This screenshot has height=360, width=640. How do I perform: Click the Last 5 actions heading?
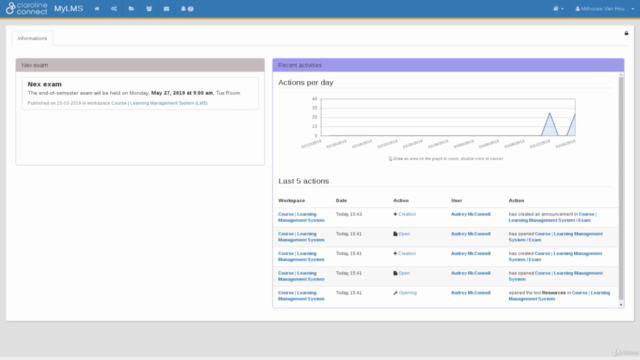[x=304, y=181]
